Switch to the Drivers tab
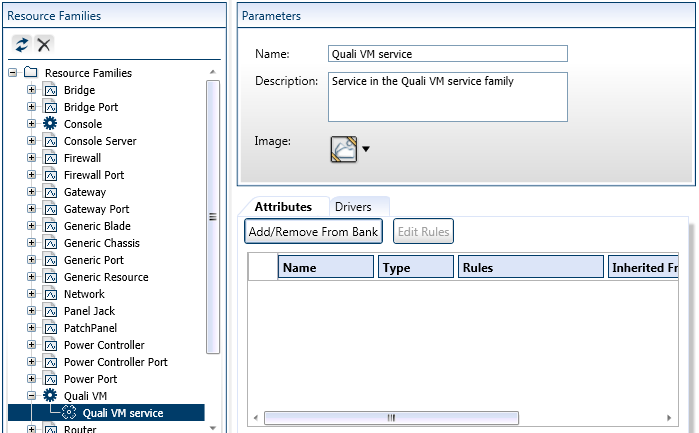 point(353,207)
